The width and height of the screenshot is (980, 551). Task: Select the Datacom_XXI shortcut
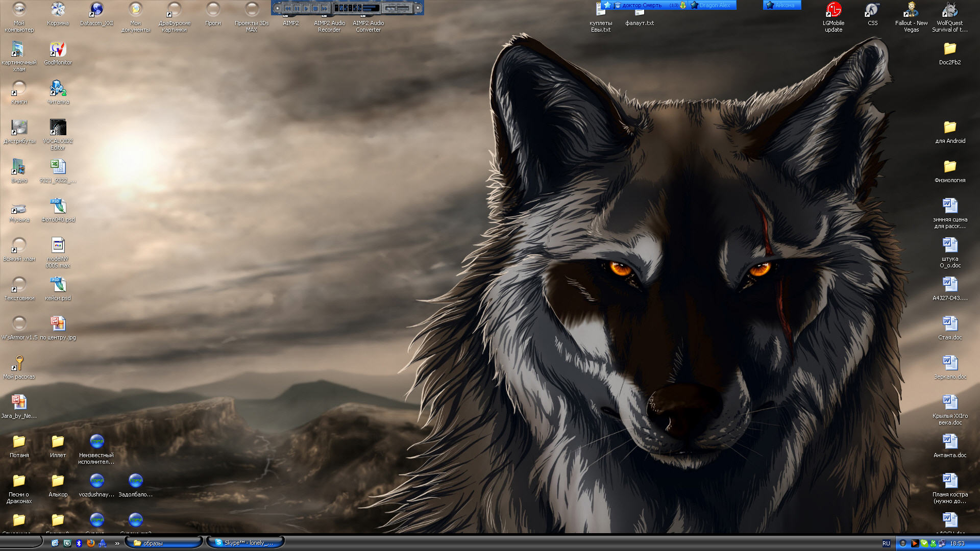coord(96,14)
